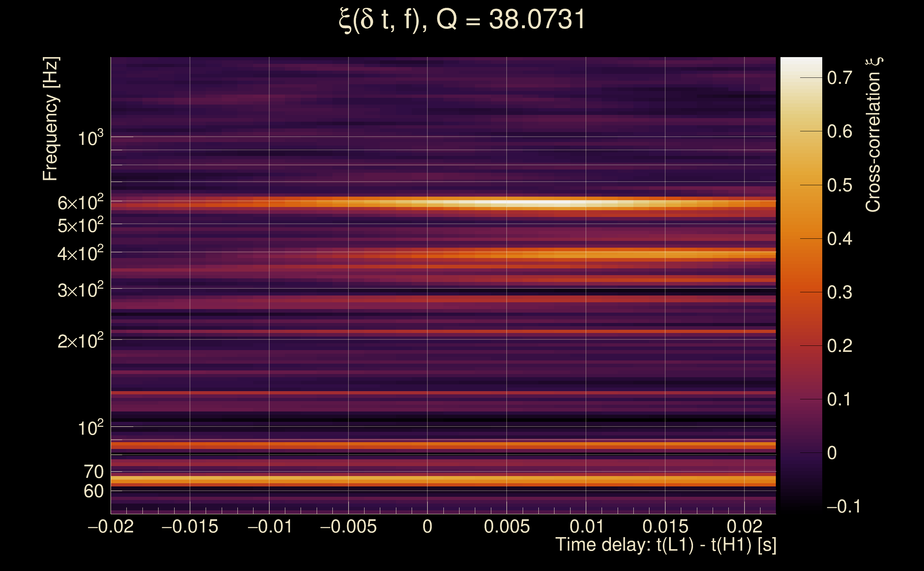This screenshot has width=924, height=571.
Task: Click the 0.7 mark on the colorbar
Action: [839, 78]
